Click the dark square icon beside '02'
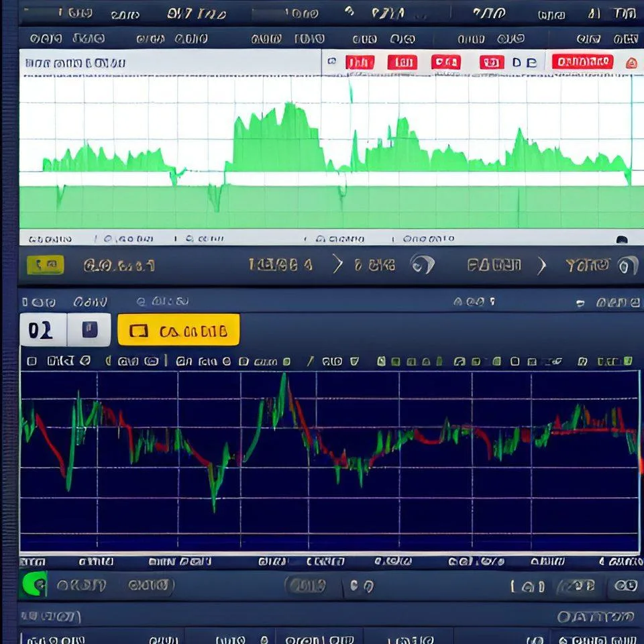Image resolution: width=644 pixels, height=644 pixels. pos(90,329)
